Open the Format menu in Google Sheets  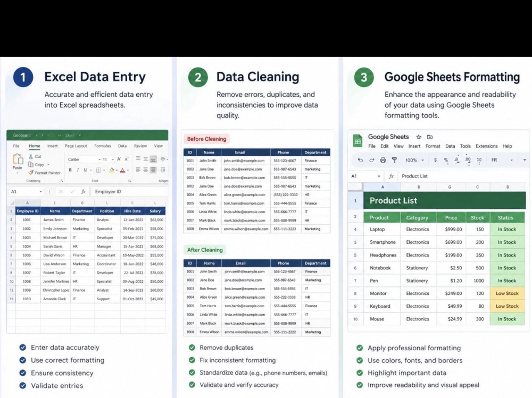coord(433,146)
